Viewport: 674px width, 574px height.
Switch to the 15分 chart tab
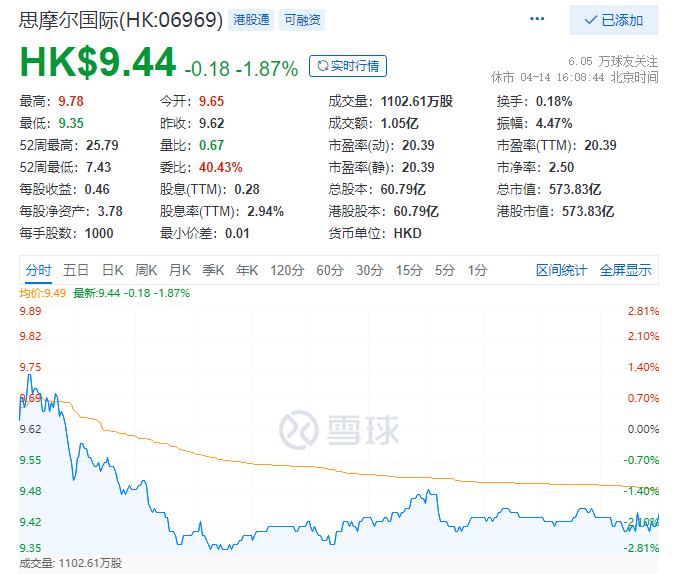(x=409, y=270)
